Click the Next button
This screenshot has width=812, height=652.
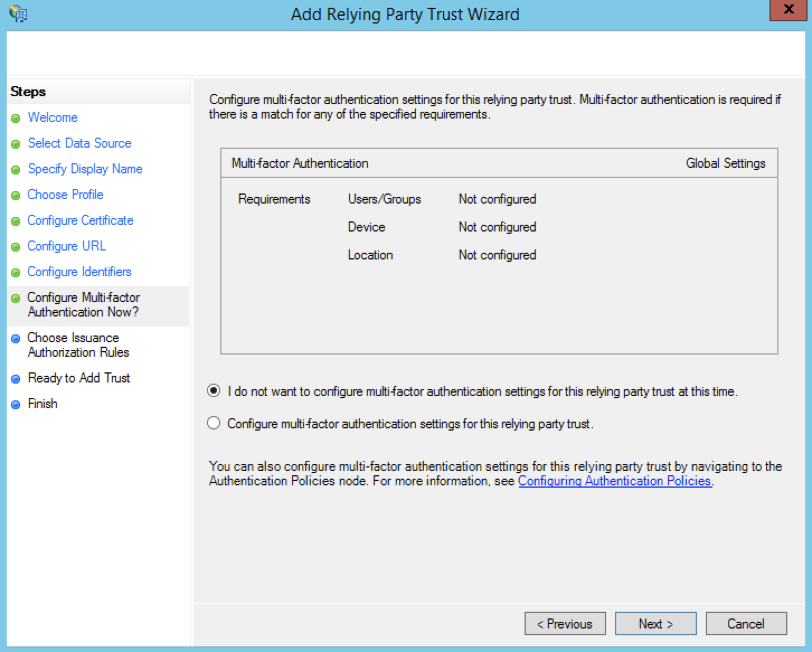tap(655, 623)
